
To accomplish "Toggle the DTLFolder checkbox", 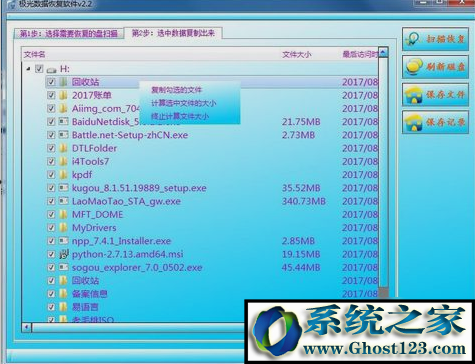I will [x=51, y=148].
